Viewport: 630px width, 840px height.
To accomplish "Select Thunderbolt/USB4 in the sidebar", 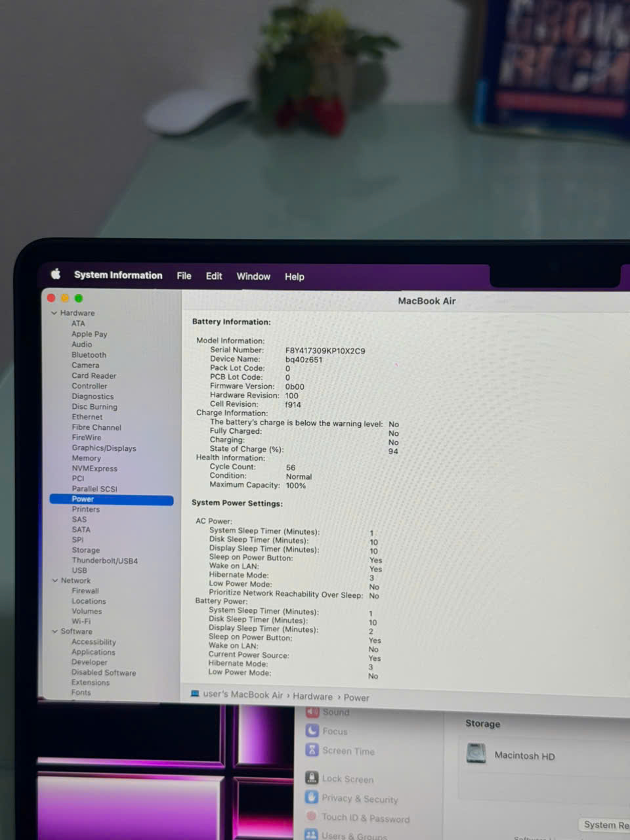I will coord(104,560).
